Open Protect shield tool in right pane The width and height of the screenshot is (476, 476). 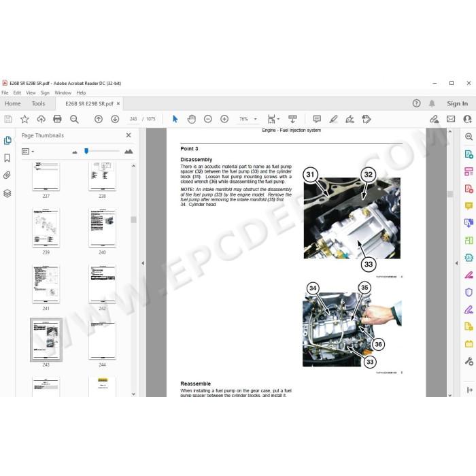(469, 292)
